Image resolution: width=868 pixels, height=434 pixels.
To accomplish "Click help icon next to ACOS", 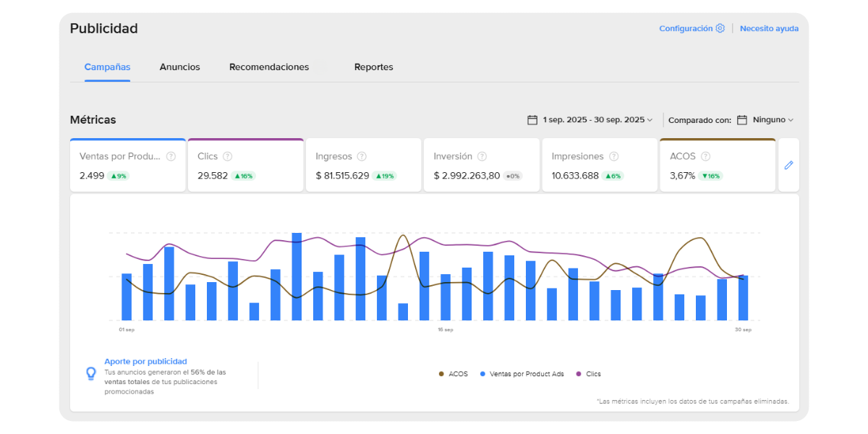I will pos(705,156).
